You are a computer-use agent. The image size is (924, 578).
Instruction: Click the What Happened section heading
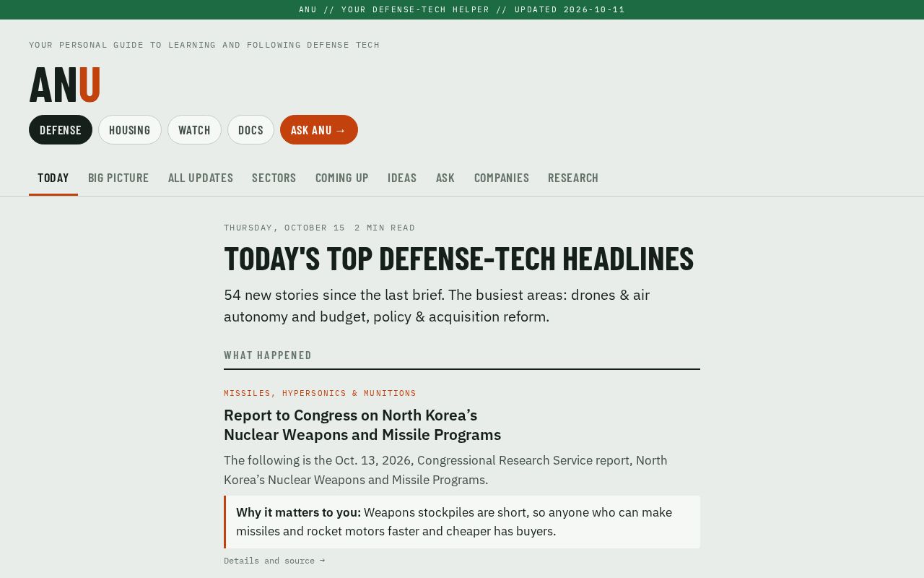(x=268, y=355)
